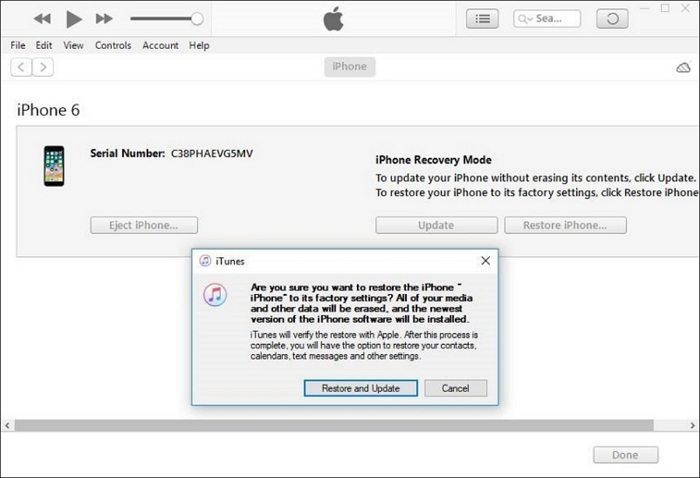Click the Restore iPhone button

[565, 225]
